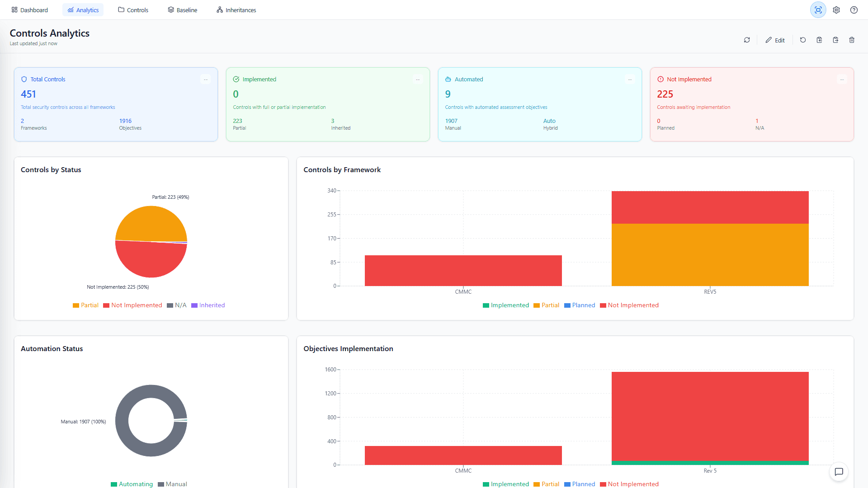The image size is (868, 488).
Task: Refresh the Controls Analytics data
Action: (747, 40)
